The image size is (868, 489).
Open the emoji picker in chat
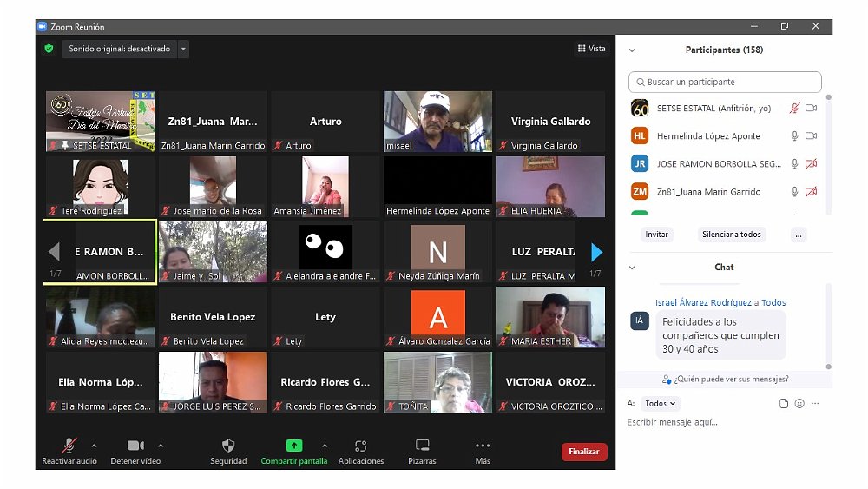[799, 404]
